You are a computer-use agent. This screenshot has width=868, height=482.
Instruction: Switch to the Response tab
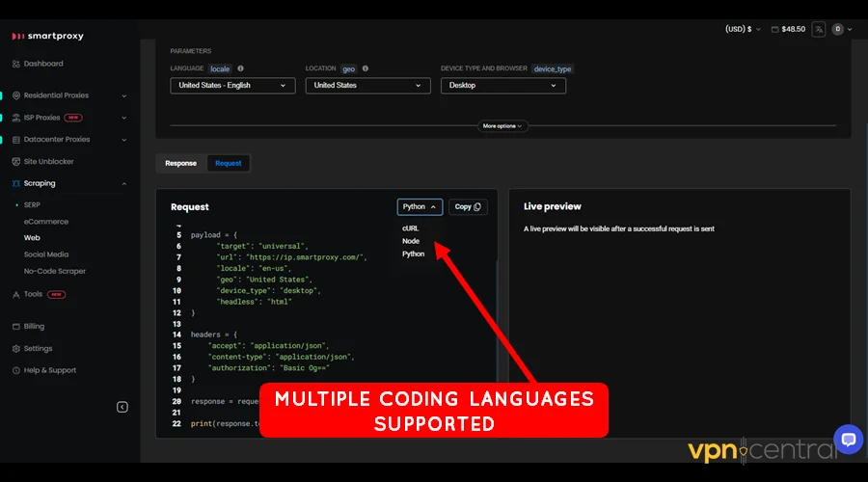[x=180, y=163]
